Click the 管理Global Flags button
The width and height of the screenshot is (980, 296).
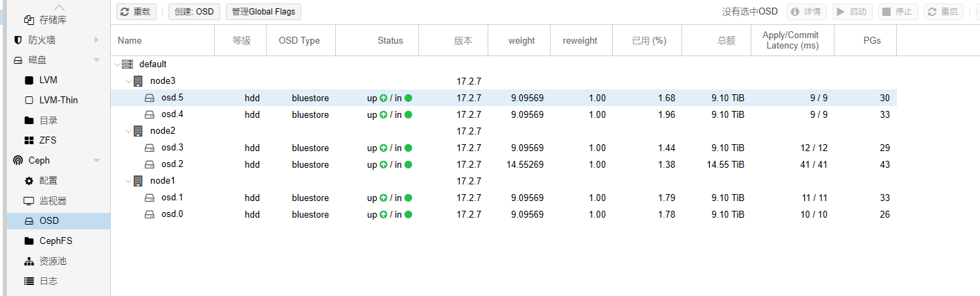pos(263,12)
